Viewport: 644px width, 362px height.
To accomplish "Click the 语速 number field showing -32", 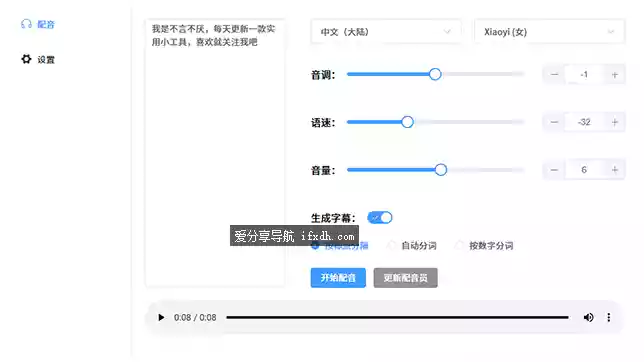I will click(584, 122).
